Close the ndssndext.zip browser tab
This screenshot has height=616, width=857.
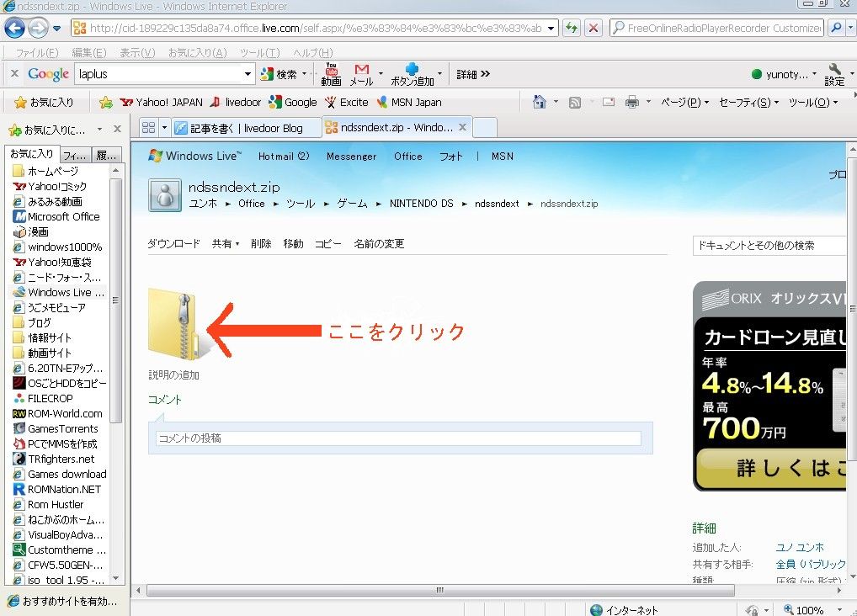pos(462,127)
